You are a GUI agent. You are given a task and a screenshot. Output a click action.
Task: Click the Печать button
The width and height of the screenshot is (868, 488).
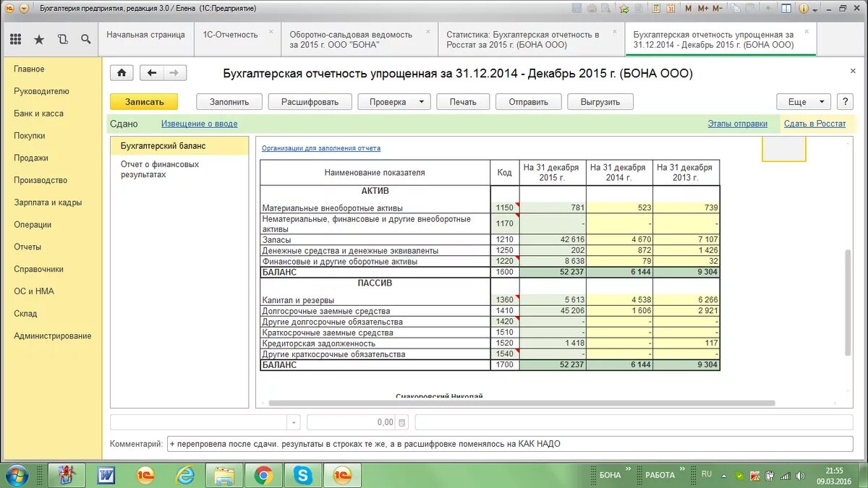point(463,102)
